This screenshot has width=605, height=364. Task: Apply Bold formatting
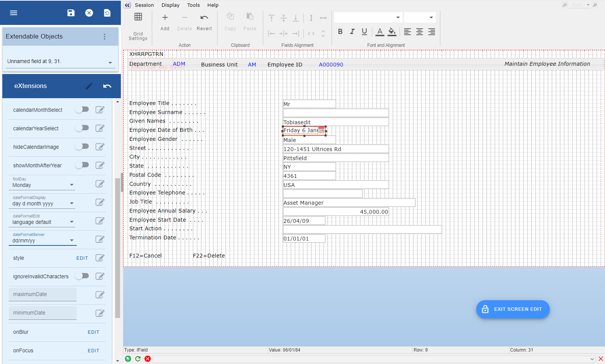340,32
